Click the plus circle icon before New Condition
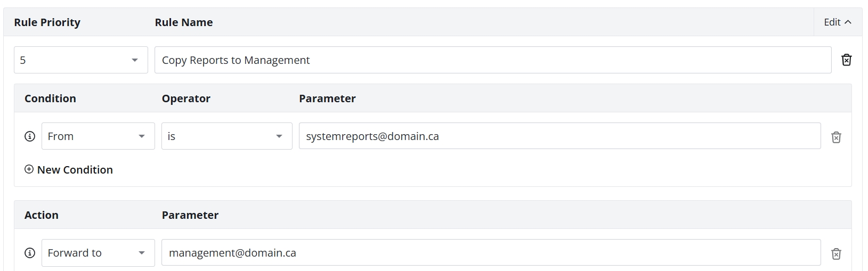The height and width of the screenshot is (271, 868). pyautogui.click(x=29, y=169)
